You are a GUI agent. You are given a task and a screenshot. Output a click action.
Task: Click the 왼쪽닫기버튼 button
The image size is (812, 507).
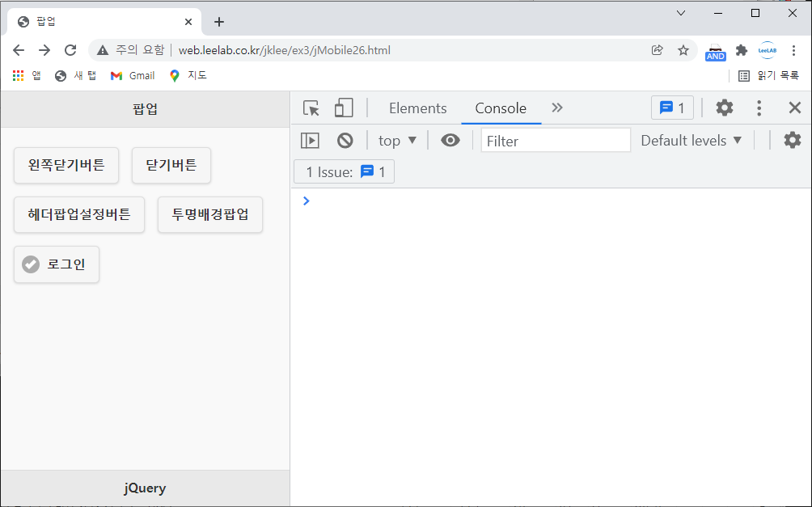(x=66, y=165)
